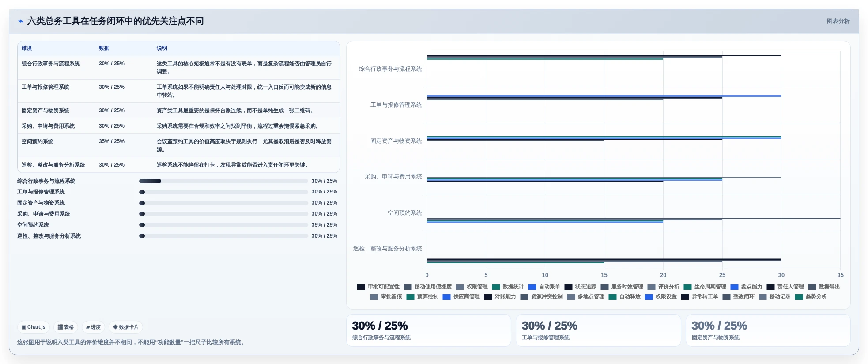Click the 表格 tag chip
This screenshot has height=364, width=868.
[66, 327]
